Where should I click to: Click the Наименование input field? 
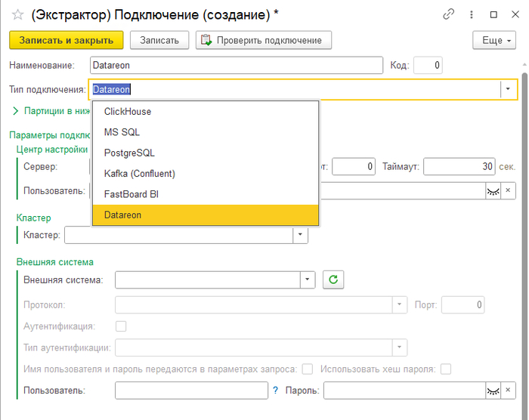pos(236,66)
